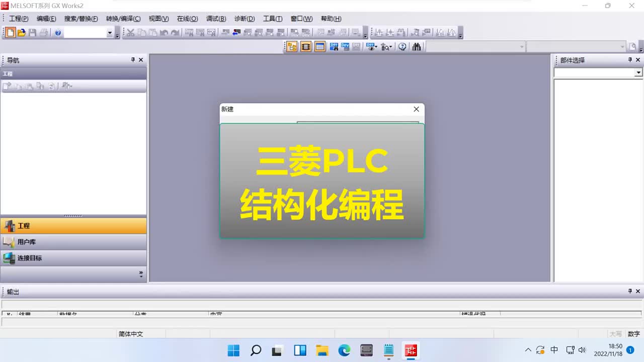Pin the 部件选择 panel

point(630,60)
